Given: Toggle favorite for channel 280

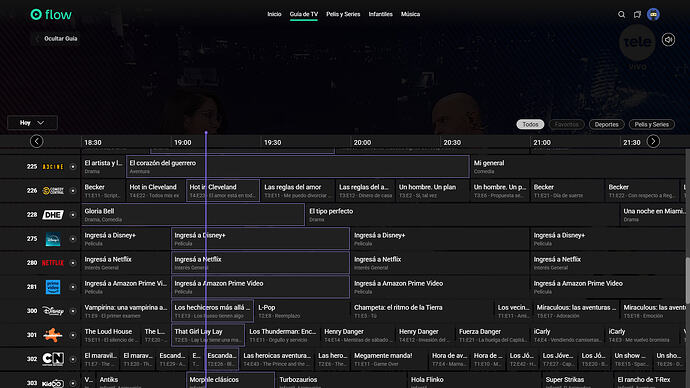Looking at the screenshot, I should 73,263.
